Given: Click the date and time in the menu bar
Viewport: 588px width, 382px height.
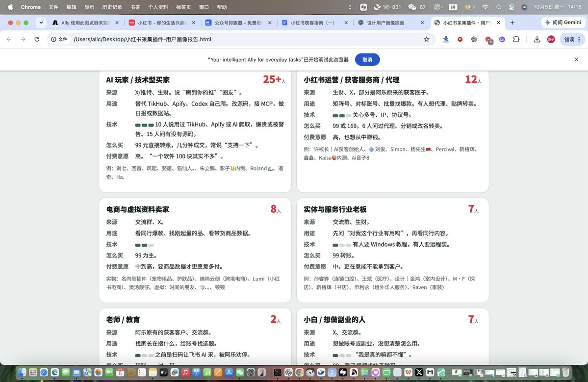Looking at the screenshot, I should pyautogui.click(x=557, y=7).
